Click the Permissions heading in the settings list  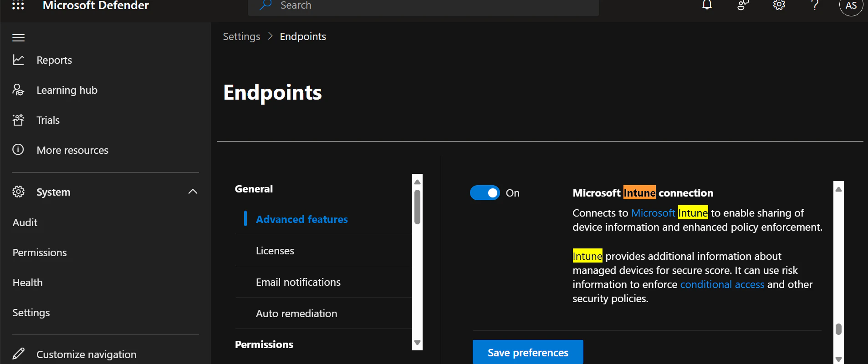click(x=264, y=344)
